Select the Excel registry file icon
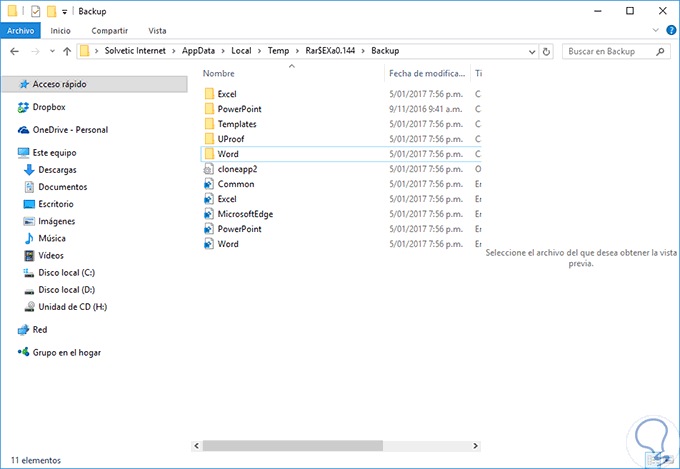 pos(209,199)
